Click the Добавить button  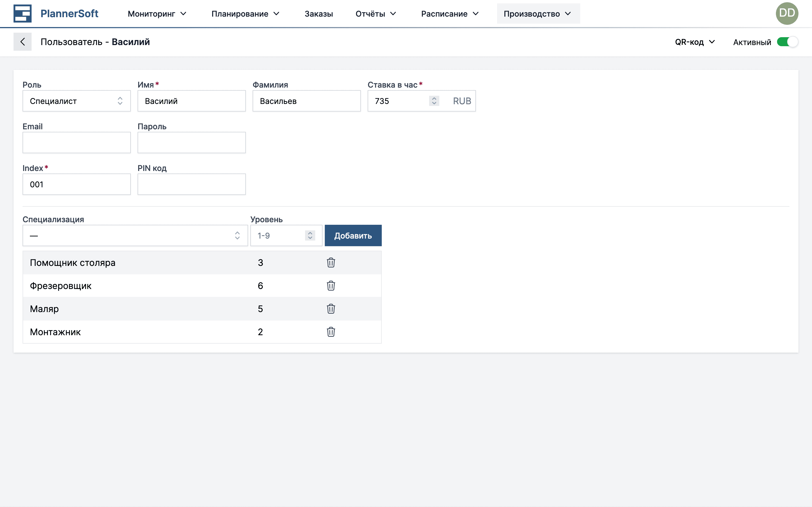click(x=353, y=236)
